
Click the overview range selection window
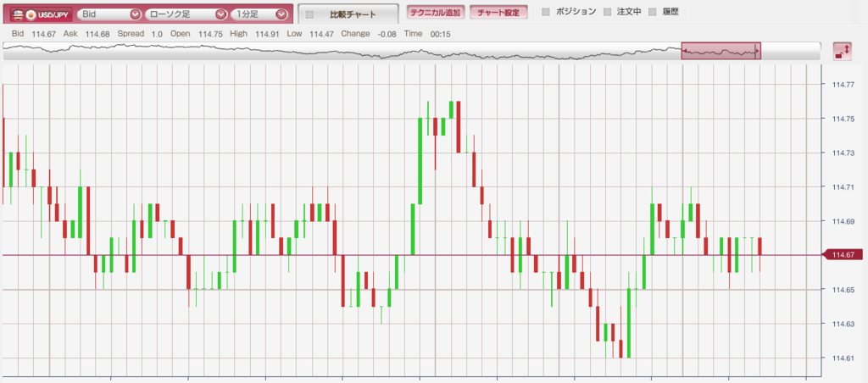coord(721,50)
